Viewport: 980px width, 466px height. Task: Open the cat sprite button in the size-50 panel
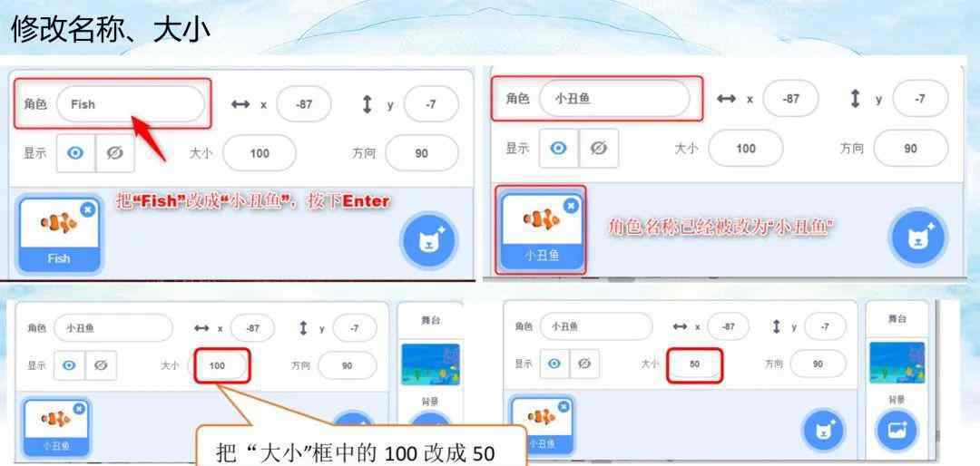(x=823, y=432)
